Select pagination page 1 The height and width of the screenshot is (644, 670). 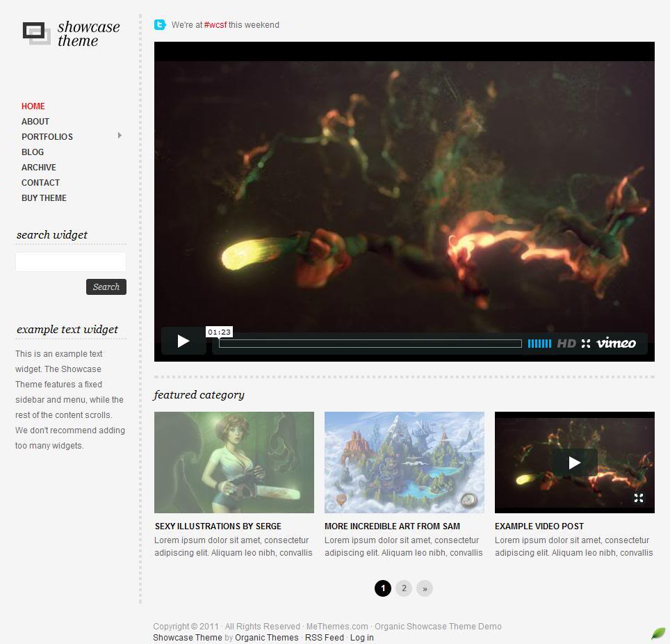pyautogui.click(x=383, y=588)
